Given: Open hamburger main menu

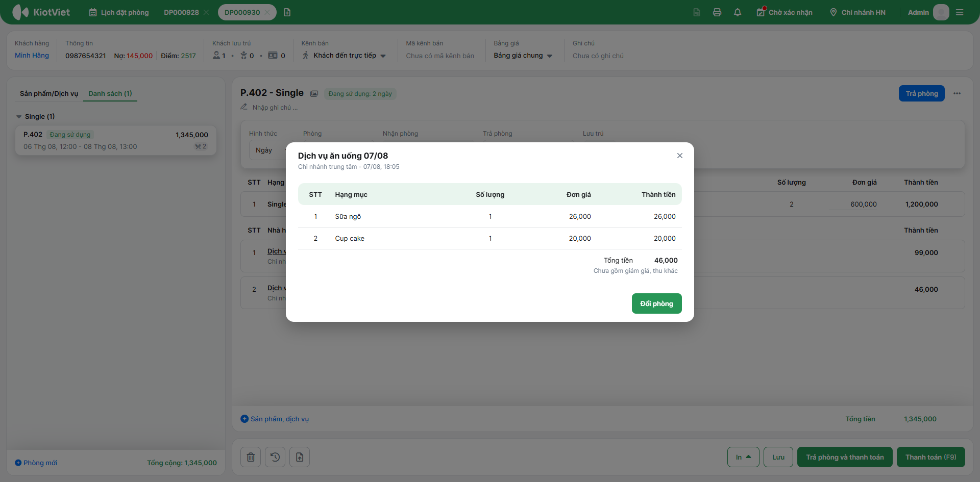Looking at the screenshot, I should point(960,12).
